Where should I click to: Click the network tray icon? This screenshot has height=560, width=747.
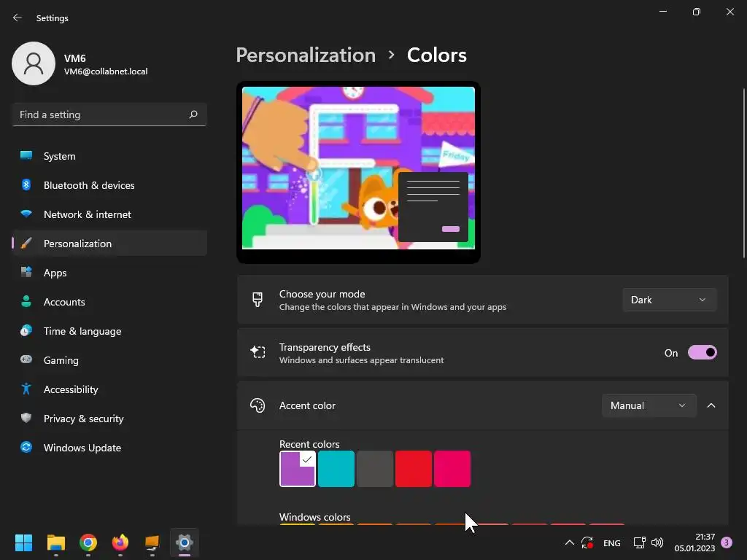[639, 542]
